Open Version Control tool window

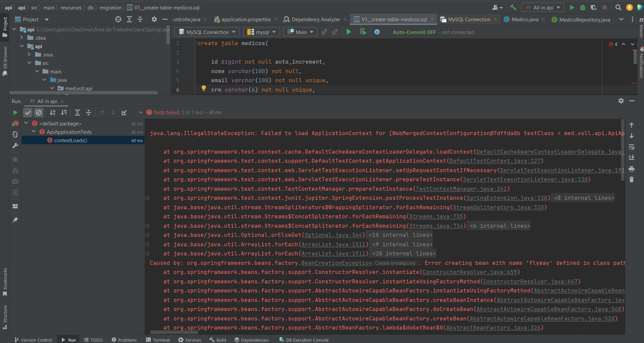tap(33, 340)
